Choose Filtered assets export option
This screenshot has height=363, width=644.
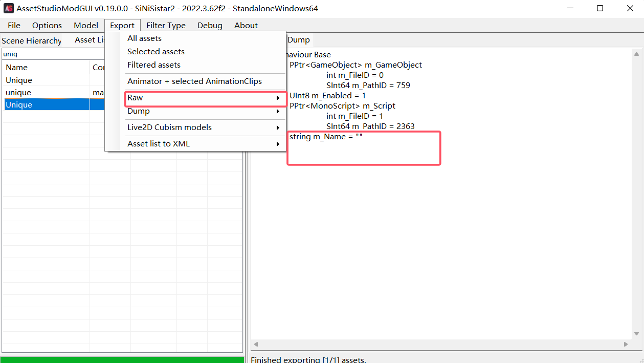pos(154,65)
